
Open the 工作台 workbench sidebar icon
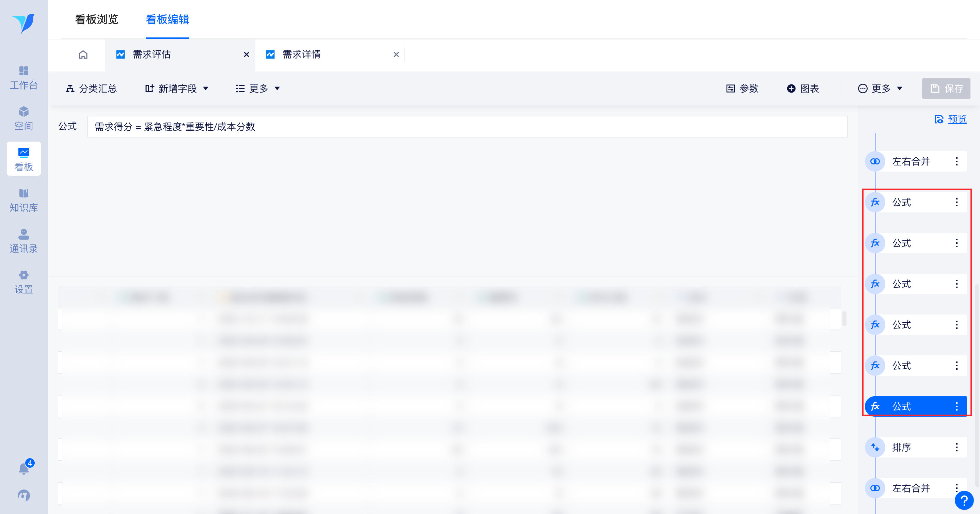tap(23, 78)
